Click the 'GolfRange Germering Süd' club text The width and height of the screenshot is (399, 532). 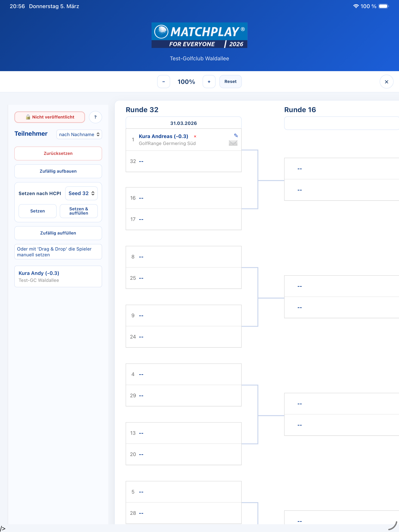point(167,143)
